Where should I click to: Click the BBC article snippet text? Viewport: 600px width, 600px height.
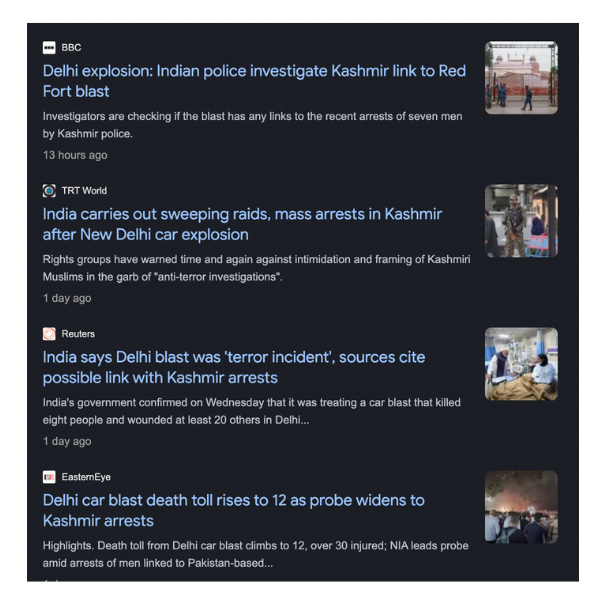(253, 125)
